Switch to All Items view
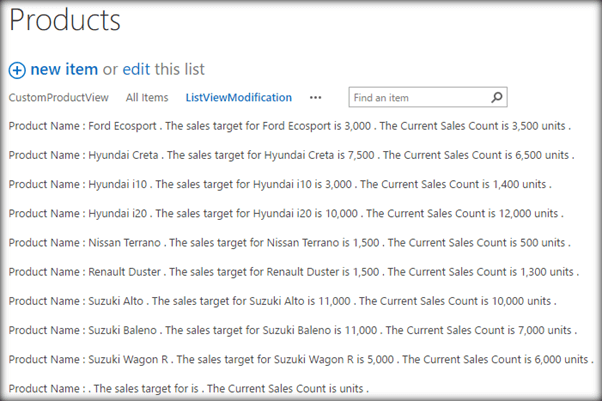This screenshot has width=602, height=401. (x=147, y=98)
